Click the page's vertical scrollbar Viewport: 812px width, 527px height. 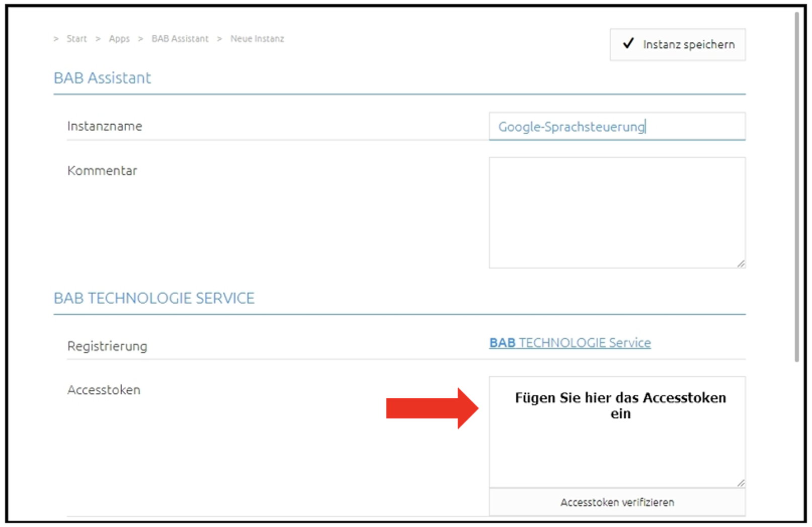tap(797, 187)
